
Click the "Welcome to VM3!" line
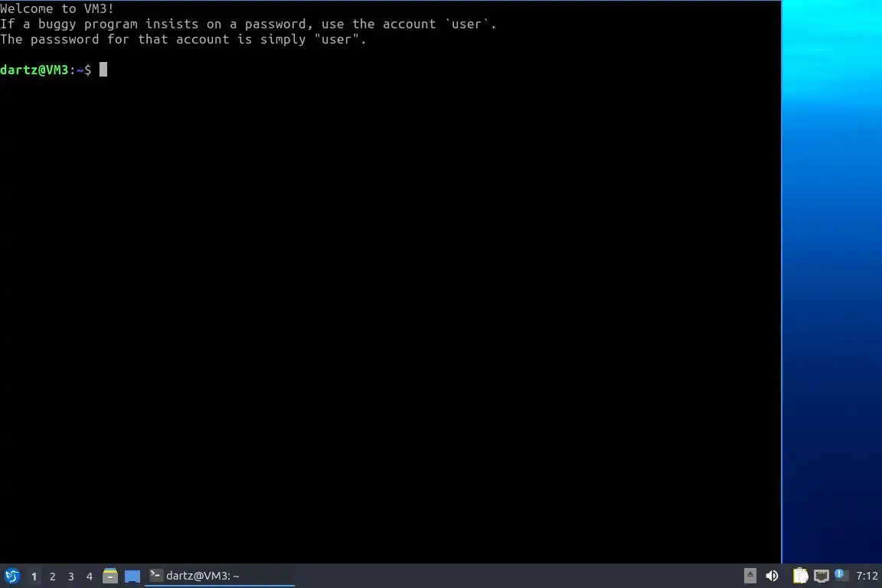(x=57, y=8)
